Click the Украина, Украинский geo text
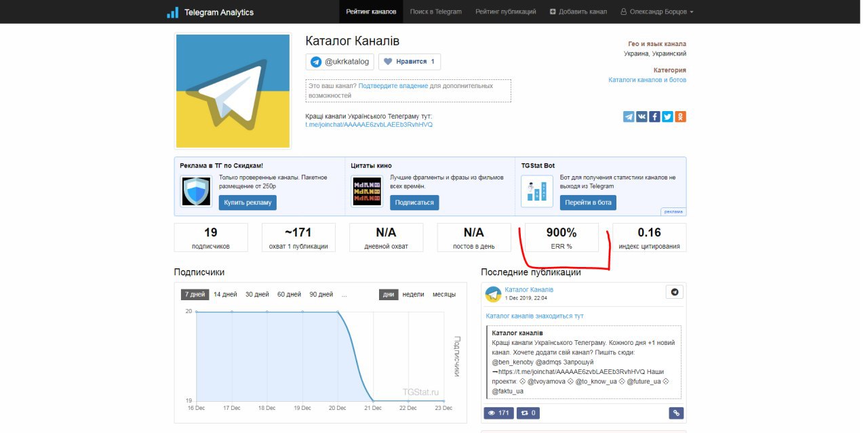The width and height of the screenshot is (868, 433). coord(655,54)
